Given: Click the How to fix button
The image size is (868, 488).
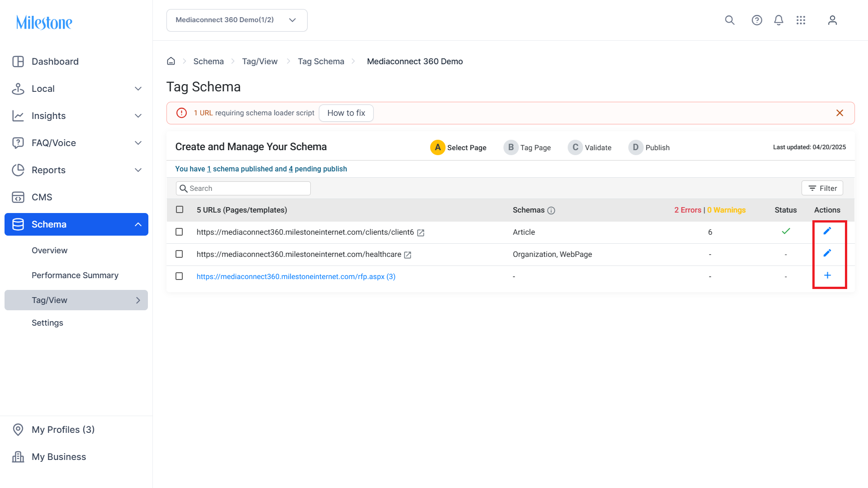Looking at the screenshot, I should [x=346, y=113].
